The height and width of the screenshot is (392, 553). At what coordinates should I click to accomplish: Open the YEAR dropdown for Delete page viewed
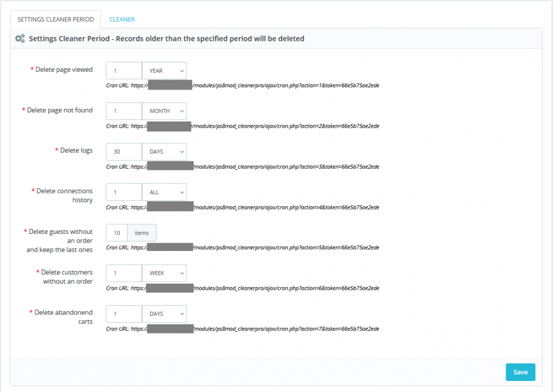tap(164, 70)
